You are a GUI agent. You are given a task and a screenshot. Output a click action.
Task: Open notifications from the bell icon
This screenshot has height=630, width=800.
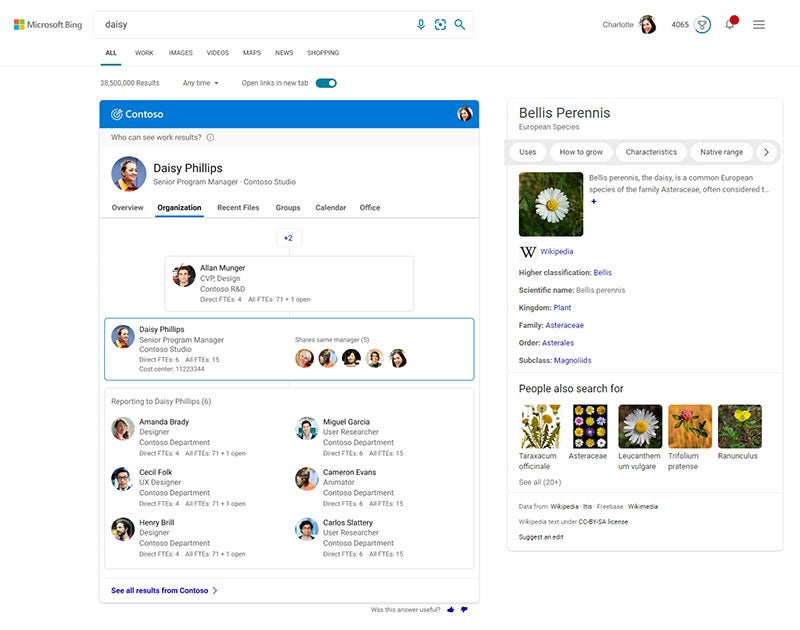[x=727, y=22]
